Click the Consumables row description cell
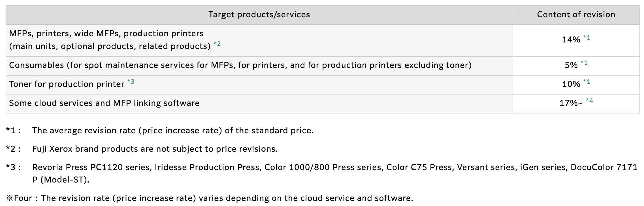644x206 pixels. click(x=259, y=66)
